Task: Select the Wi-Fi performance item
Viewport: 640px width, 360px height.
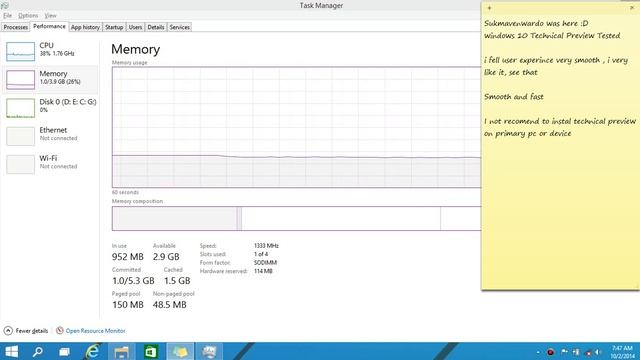Action: coord(51,164)
